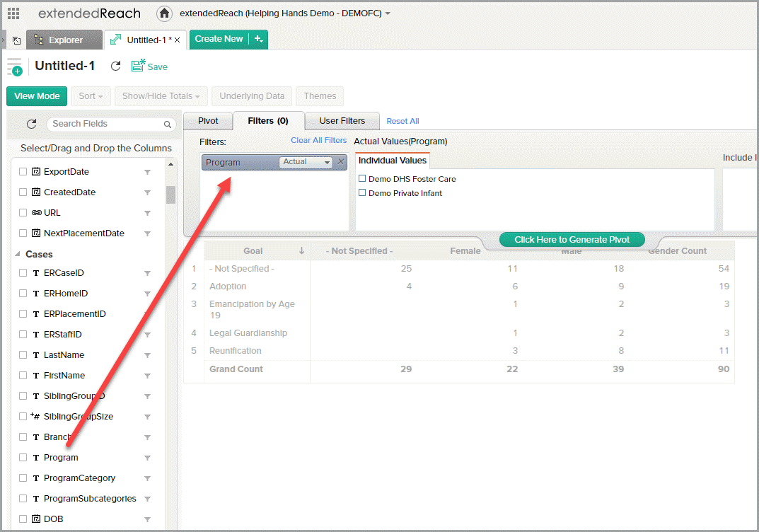759x532 pixels.
Task: Open the User Filters tab
Action: pyautogui.click(x=342, y=120)
